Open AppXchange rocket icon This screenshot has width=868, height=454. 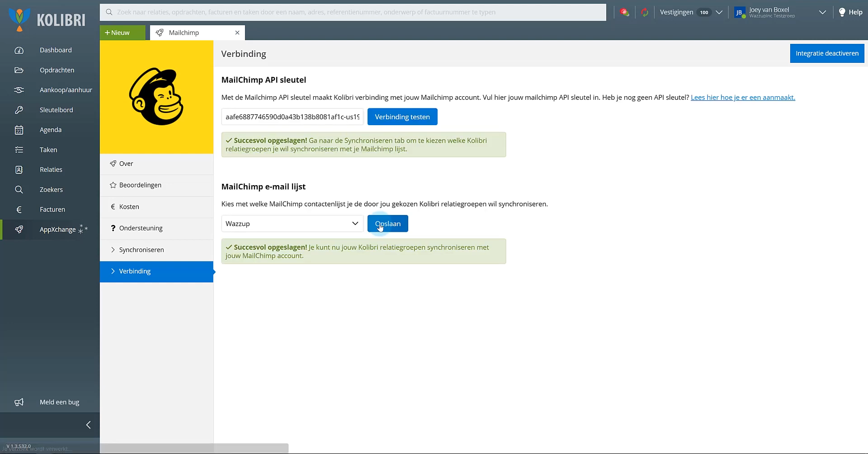[19, 229]
